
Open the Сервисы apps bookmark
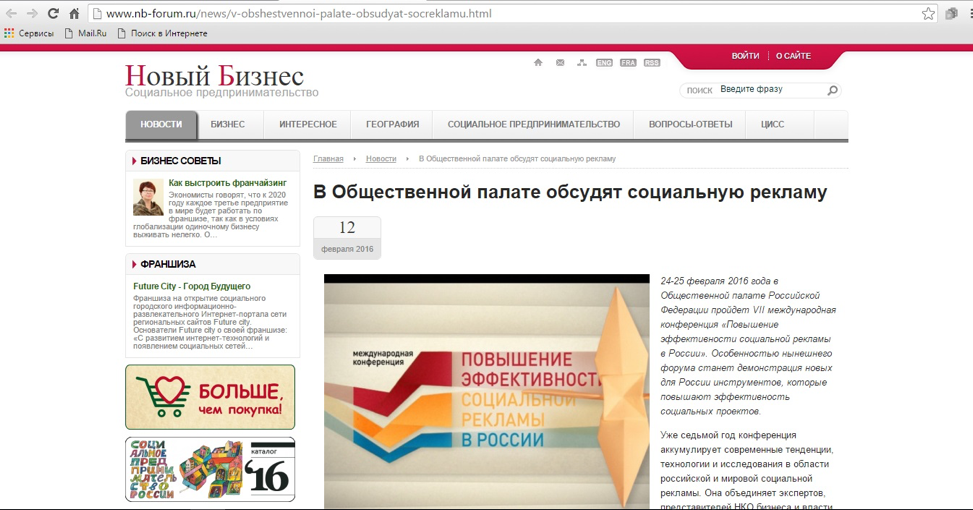pyautogui.click(x=29, y=34)
